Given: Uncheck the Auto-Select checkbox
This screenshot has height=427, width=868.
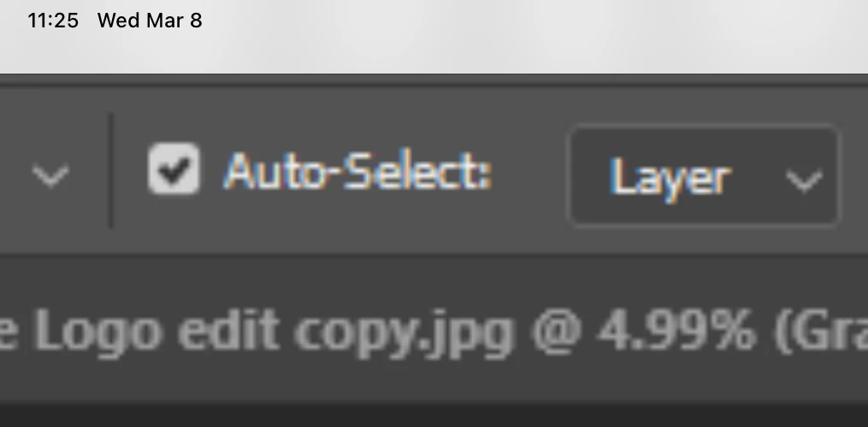Looking at the screenshot, I should pyautogui.click(x=174, y=169).
